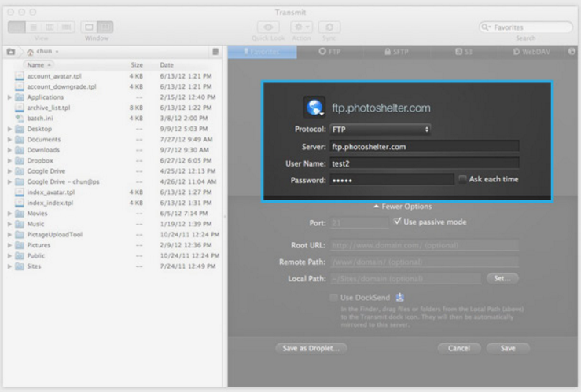Click the batch.ini file icon

(21, 118)
